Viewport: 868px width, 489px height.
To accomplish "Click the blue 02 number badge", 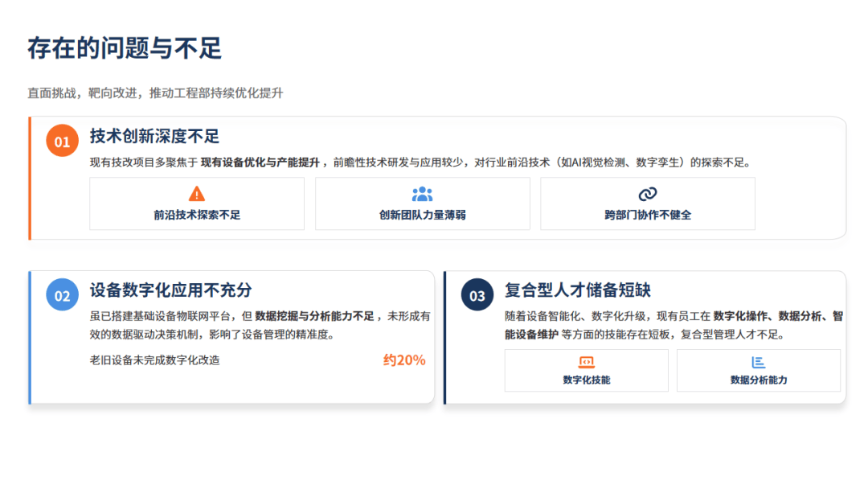I will [62, 295].
